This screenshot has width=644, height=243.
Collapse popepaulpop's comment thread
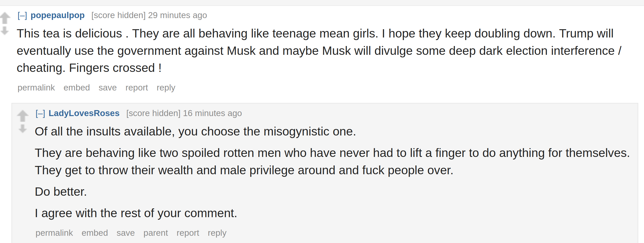(x=22, y=16)
